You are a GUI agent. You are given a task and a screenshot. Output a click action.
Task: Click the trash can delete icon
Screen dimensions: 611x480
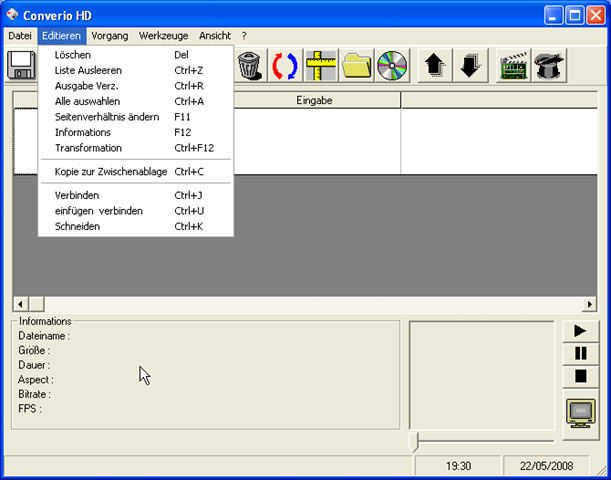click(250, 65)
